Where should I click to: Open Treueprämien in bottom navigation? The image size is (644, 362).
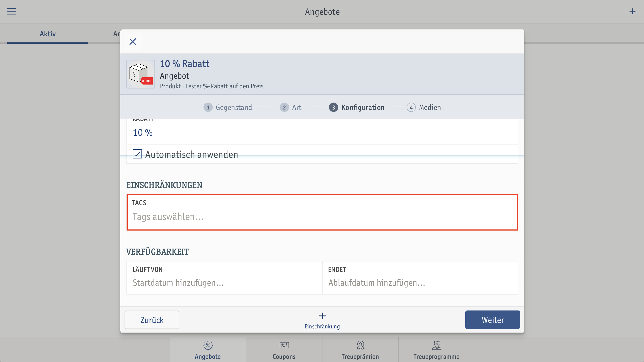[x=360, y=350]
